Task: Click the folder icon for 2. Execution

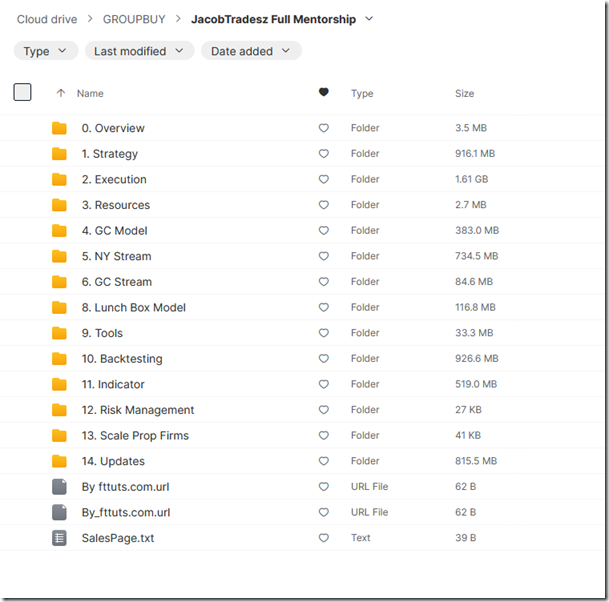Action: 59,179
